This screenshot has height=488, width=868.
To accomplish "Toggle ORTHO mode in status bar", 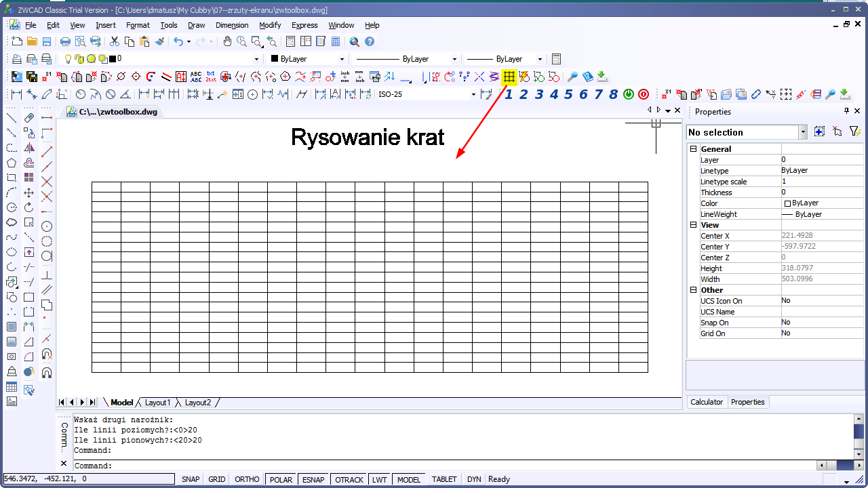I will 247,479.
